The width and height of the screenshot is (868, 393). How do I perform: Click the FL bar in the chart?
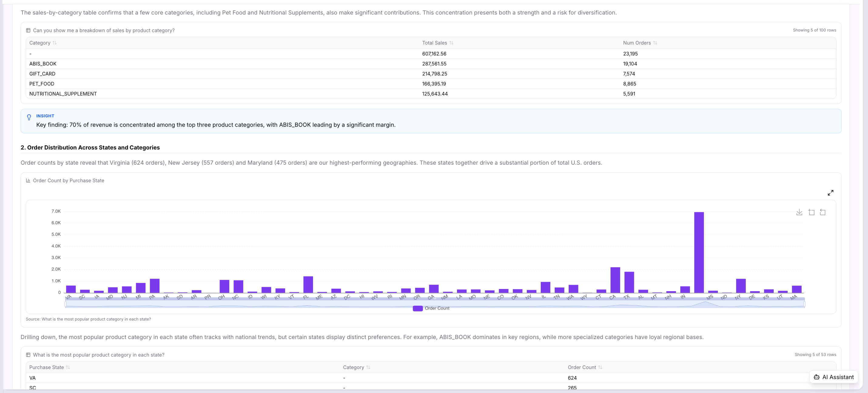[x=308, y=284]
